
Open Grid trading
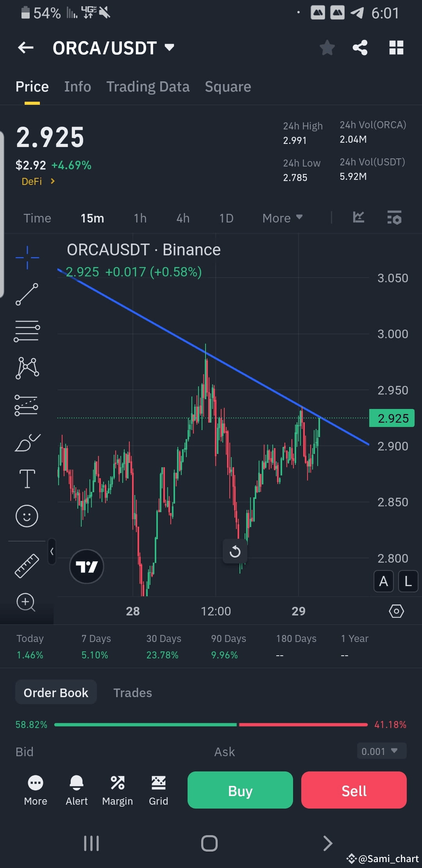158,791
